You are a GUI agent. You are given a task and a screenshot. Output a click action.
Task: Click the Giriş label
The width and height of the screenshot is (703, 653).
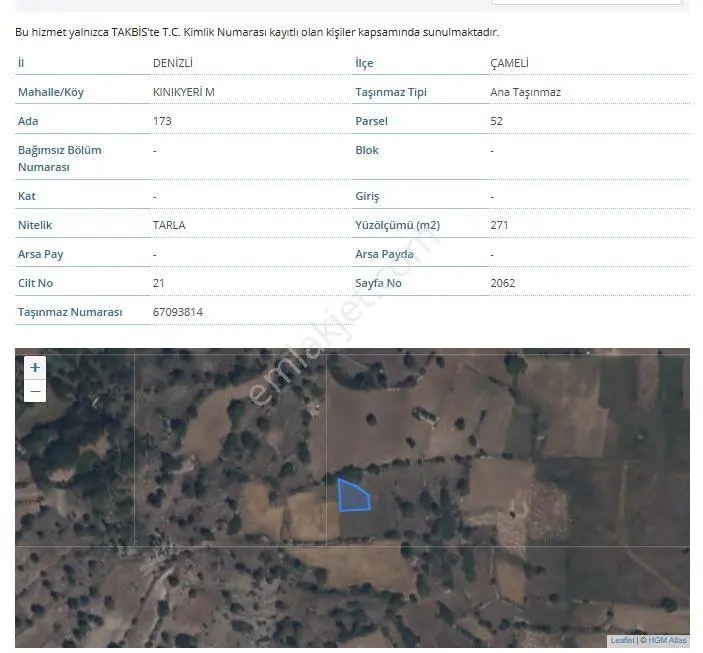(x=367, y=196)
